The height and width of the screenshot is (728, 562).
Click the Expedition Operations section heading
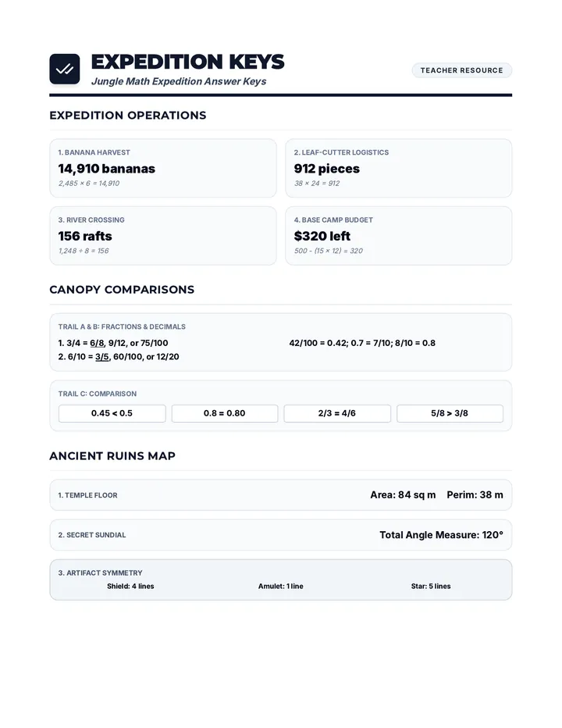pyautogui.click(x=128, y=115)
